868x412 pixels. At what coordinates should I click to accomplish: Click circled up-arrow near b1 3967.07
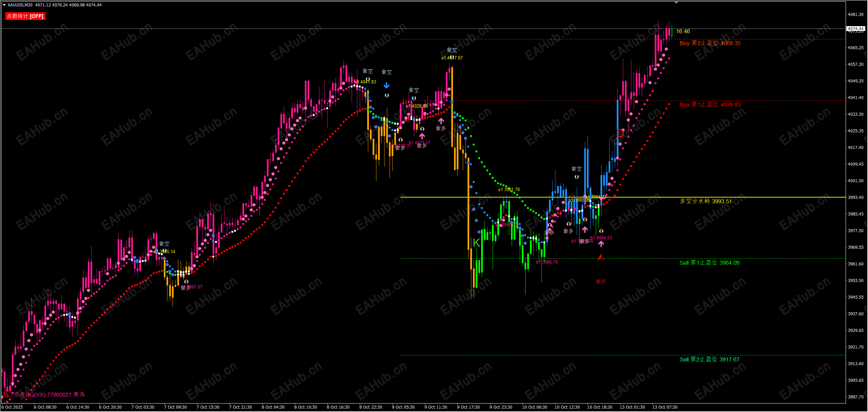coord(186,282)
